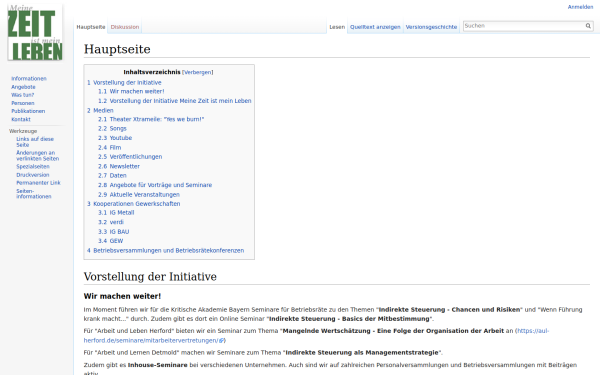This screenshot has height=375, width=600.
Task: Open Angebote in the sidebar
Action: 23,87
